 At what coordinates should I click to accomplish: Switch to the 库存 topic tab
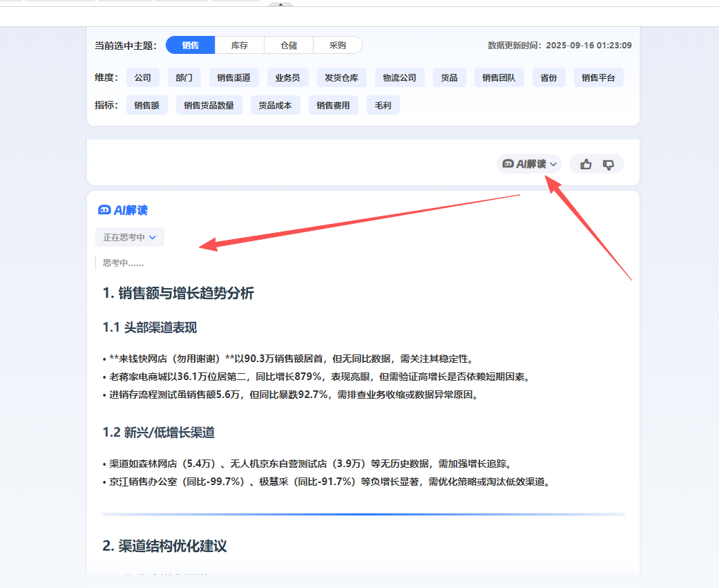pos(239,46)
